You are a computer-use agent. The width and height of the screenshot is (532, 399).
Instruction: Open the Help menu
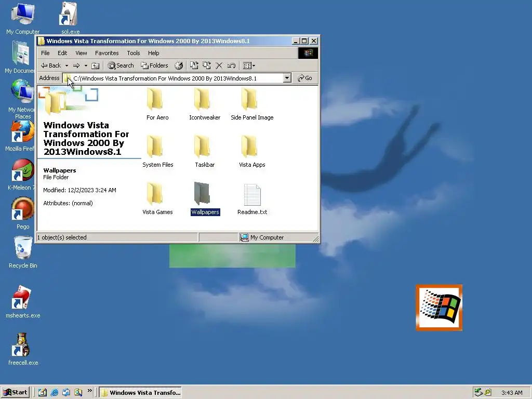click(x=153, y=53)
